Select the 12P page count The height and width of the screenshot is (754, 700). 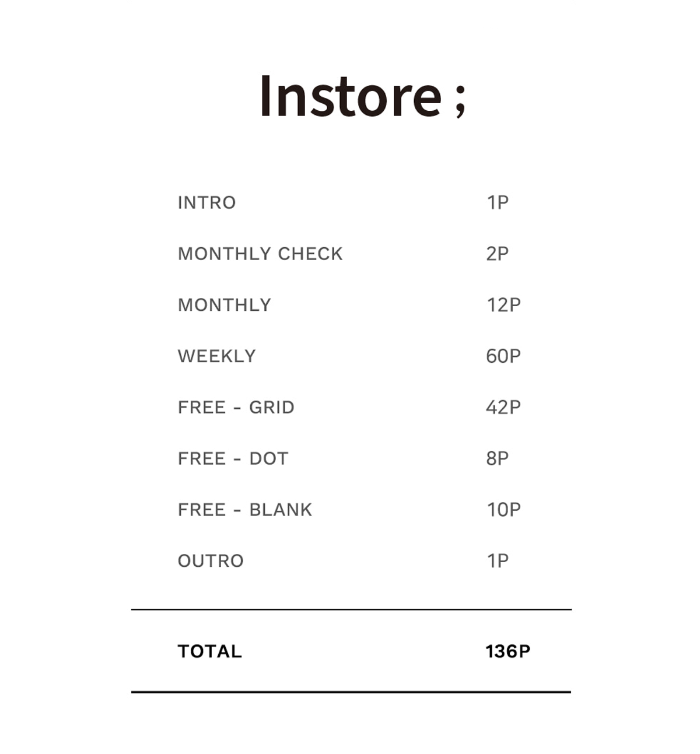(x=503, y=305)
